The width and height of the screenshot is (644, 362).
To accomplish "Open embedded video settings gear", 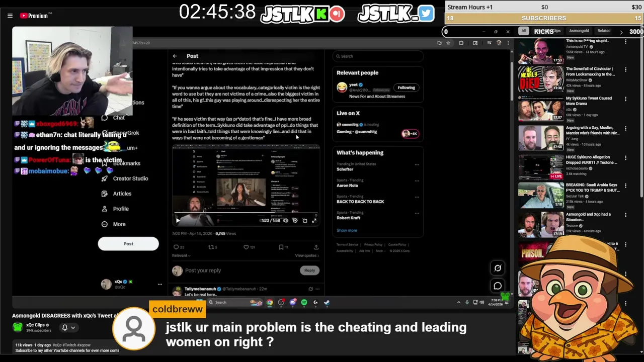I will pyautogui.click(x=295, y=220).
